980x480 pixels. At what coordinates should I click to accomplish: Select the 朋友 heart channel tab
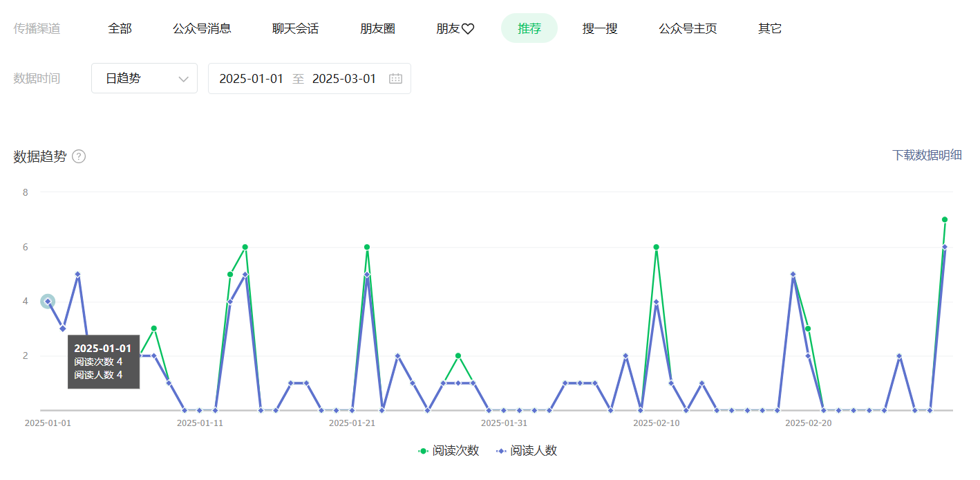(x=455, y=28)
